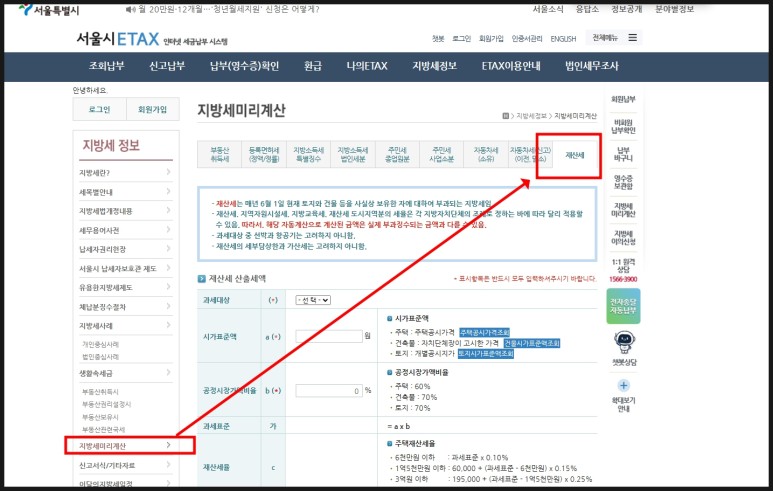Open the 건물시가표준액조회 link
773x491 pixels.
point(531,343)
